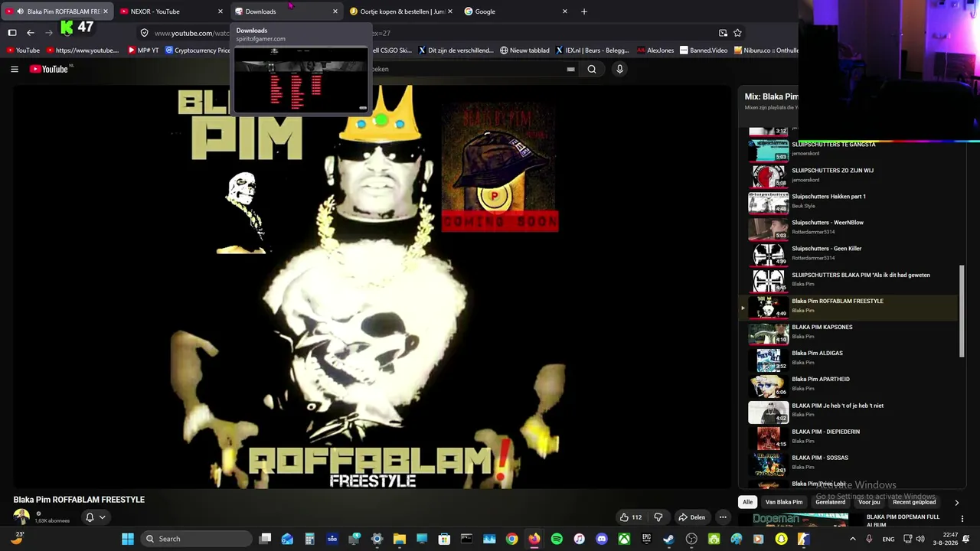Viewport: 980px width, 551px height.
Task: Toggle notification bell for Blaka Pim channel
Action: point(90,517)
